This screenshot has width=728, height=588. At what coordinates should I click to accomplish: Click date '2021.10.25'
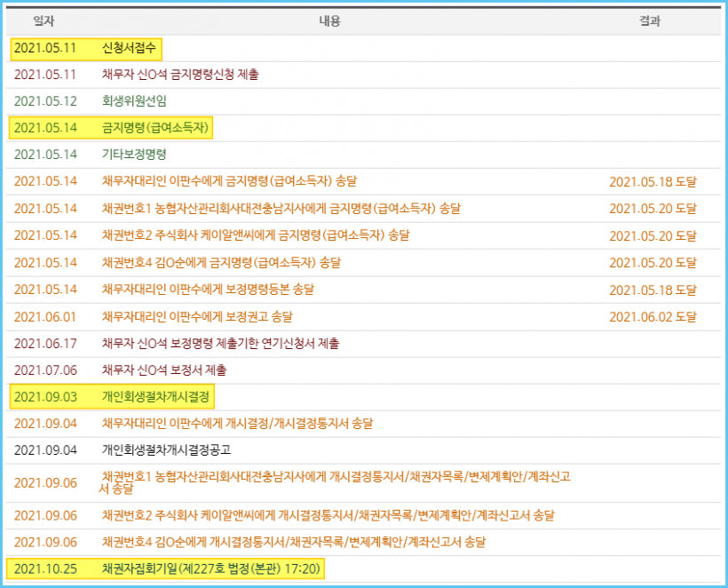coord(45,569)
